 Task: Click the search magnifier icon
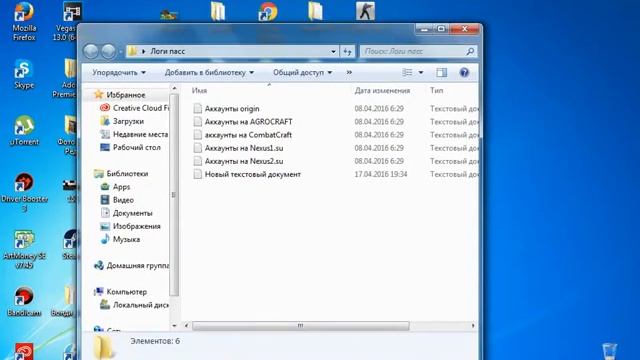(470, 51)
